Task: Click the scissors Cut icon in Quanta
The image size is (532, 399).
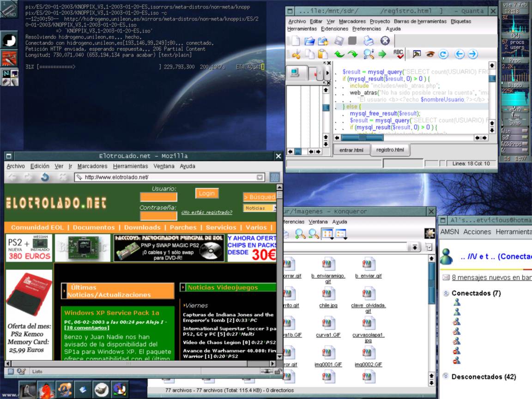Action: point(296,54)
